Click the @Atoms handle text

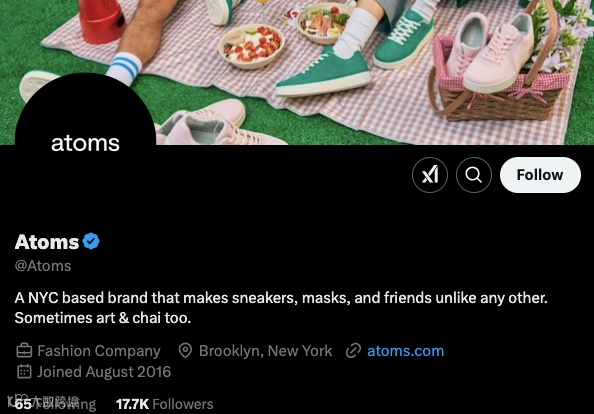43,266
